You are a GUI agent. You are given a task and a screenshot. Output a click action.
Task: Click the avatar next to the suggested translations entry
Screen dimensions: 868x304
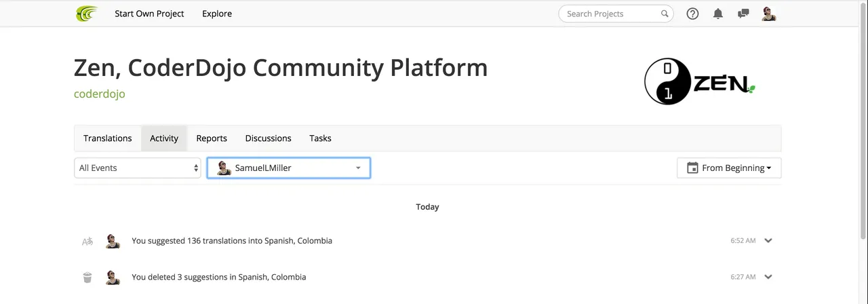(113, 241)
